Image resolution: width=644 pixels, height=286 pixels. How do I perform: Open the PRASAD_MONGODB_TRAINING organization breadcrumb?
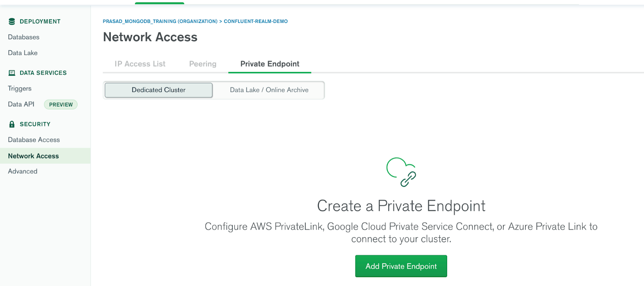click(160, 21)
